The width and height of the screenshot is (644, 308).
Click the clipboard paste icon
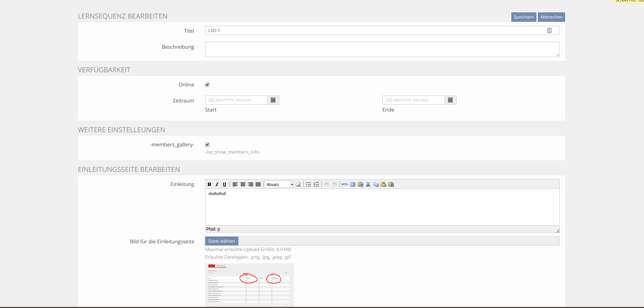click(x=383, y=185)
